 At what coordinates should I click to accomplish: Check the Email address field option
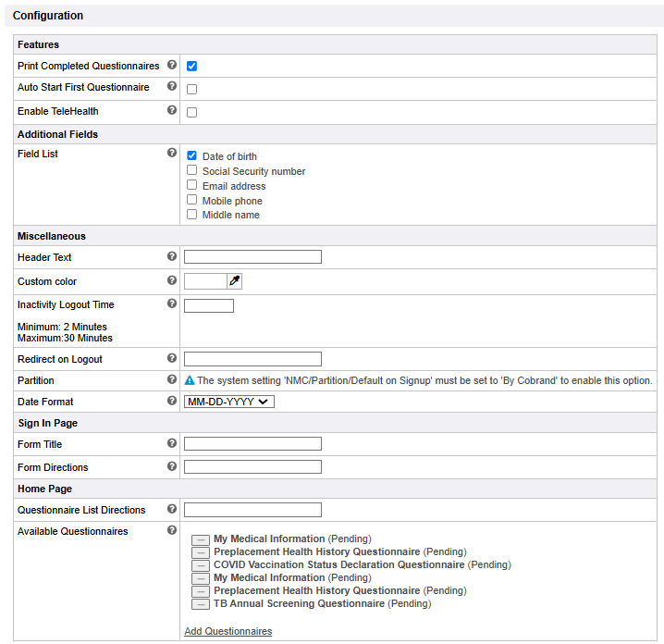192,185
